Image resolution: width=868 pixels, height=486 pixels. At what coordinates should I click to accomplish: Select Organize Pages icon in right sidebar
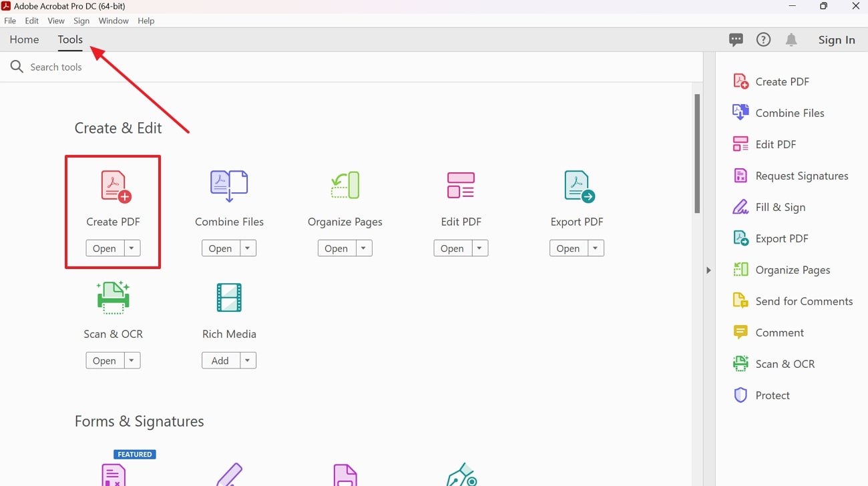(740, 270)
